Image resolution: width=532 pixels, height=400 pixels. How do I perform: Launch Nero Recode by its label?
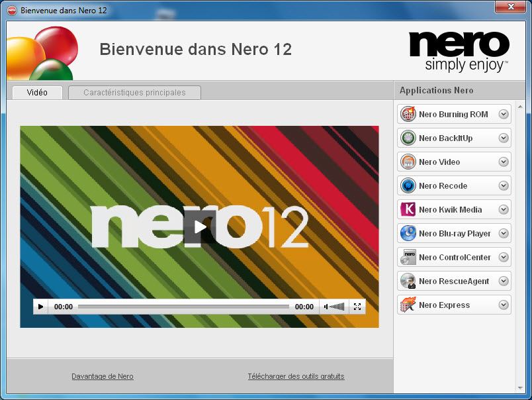coord(443,185)
